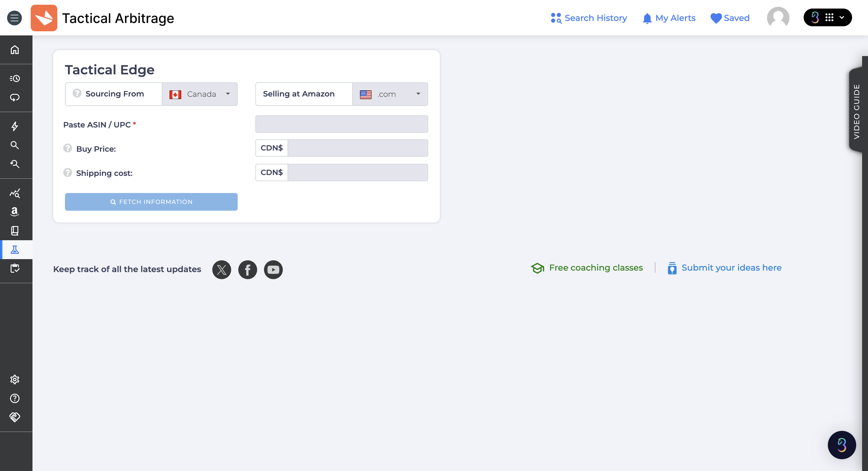Open the magnifier search sidebar icon
This screenshot has height=471, width=868.
[15, 145]
